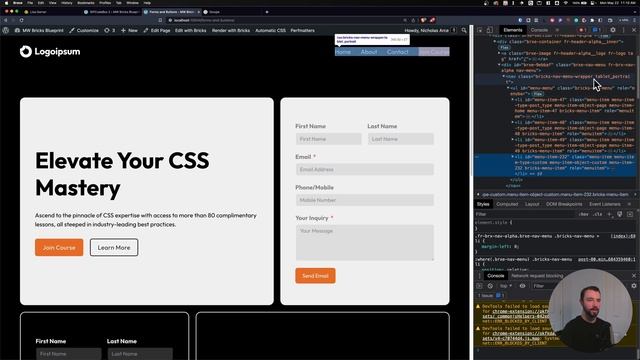Screen dimensions: 640x360
Task: Open the New content menu in the admin bar
Action: pos(129,30)
